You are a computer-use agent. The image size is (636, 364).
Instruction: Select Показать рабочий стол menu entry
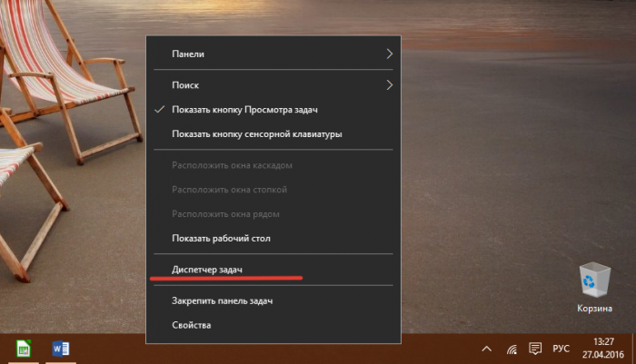click(221, 239)
